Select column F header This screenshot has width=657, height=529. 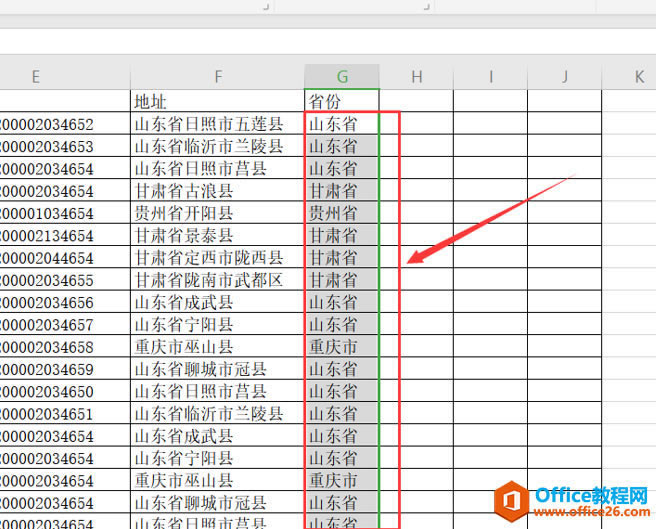coord(217,77)
